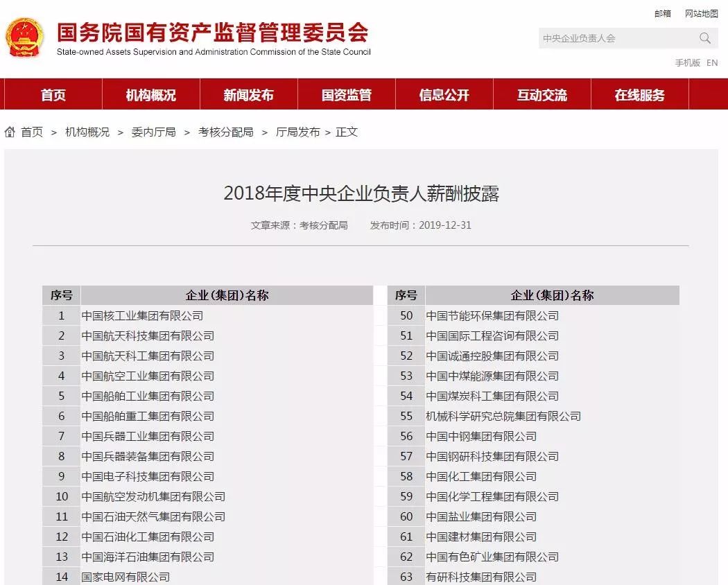Screen dimensions: 728x585
Task: Click the search magnifier icon
Action: [x=705, y=39]
